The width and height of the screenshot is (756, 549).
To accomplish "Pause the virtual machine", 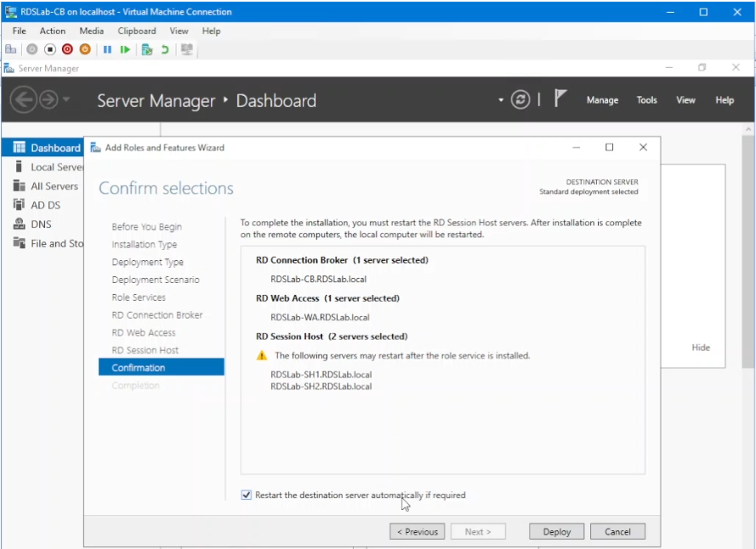I will (107, 49).
